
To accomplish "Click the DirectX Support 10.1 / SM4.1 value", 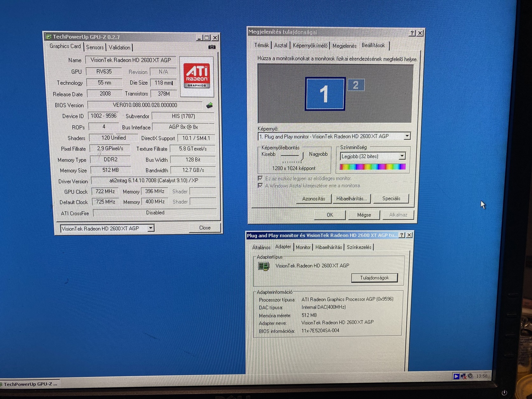I will [196, 138].
